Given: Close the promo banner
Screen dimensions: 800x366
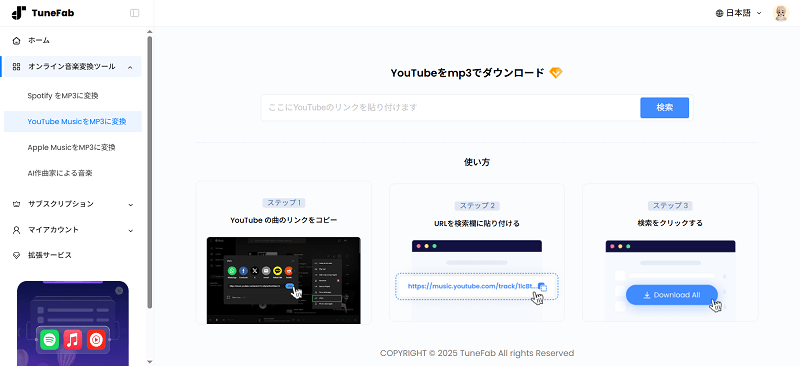Looking at the screenshot, I should pyautogui.click(x=119, y=290).
